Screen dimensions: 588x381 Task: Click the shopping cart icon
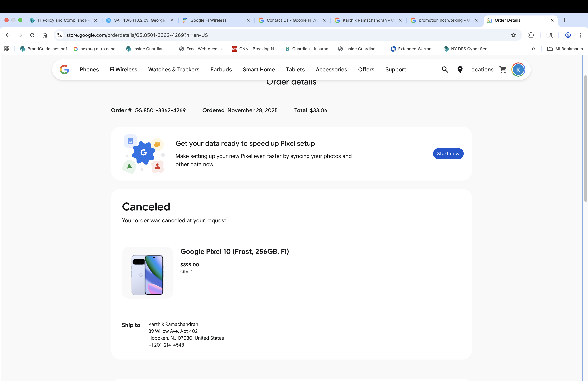point(503,70)
